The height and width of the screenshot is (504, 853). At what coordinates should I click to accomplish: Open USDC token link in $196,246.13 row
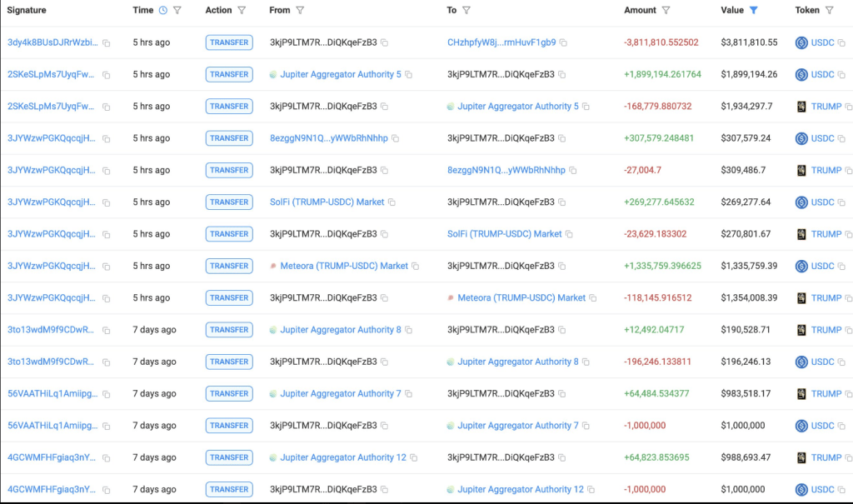click(822, 362)
